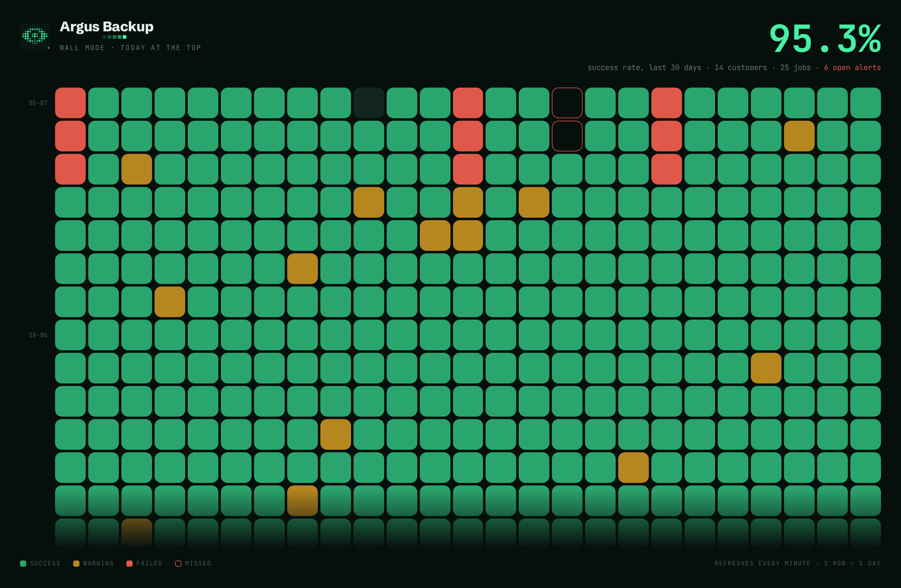
Task: Click the 28-06 date row label
Action: [x=38, y=335]
